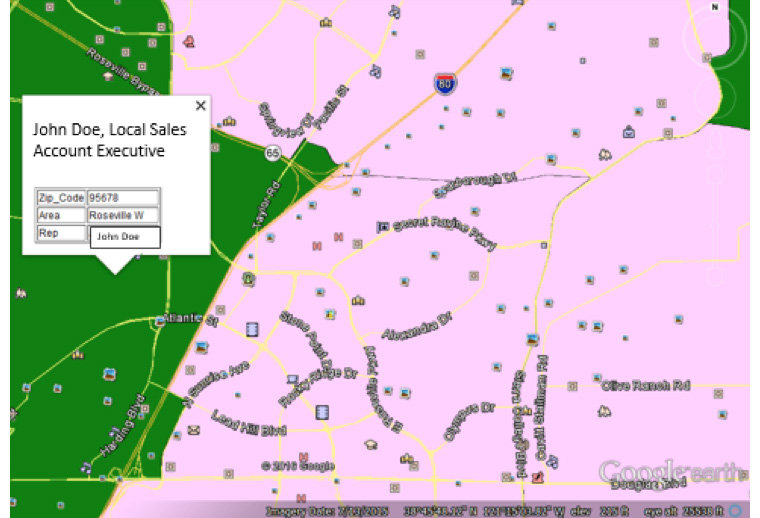Click the Secret Ravine Pkwy label
Viewport: 760px width, 518px height.
tap(445, 233)
